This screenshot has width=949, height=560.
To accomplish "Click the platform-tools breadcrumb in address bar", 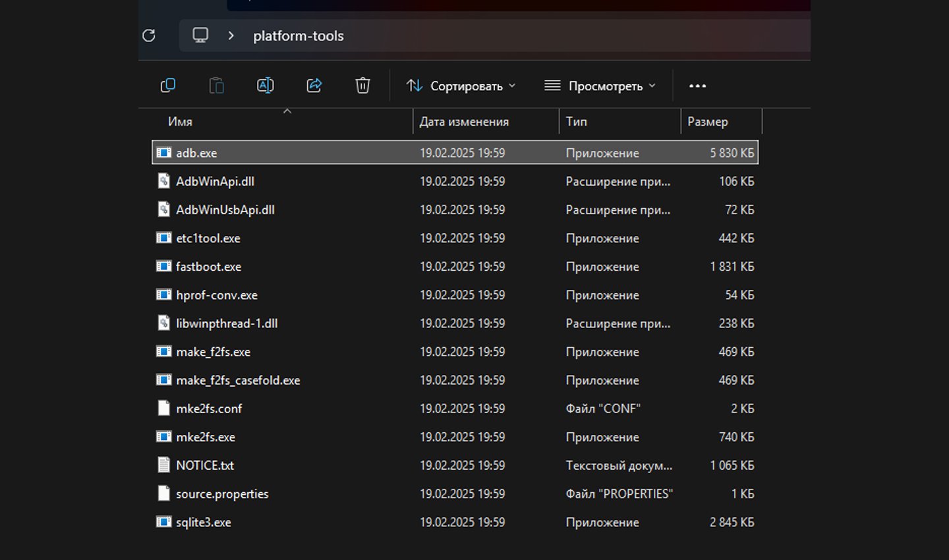I will click(299, 36).
